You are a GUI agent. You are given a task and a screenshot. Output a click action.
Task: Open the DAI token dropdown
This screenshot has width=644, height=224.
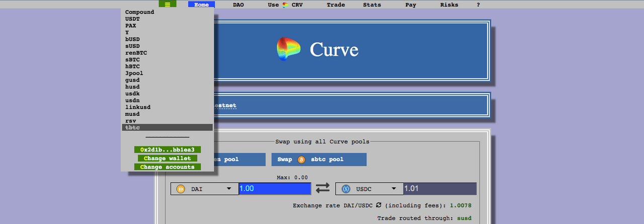[205, 189]
